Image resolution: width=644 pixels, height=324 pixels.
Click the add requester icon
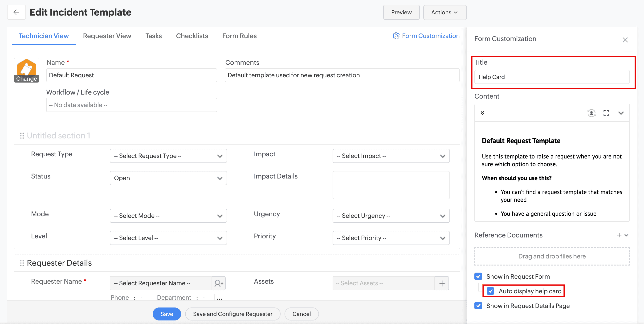219,283
